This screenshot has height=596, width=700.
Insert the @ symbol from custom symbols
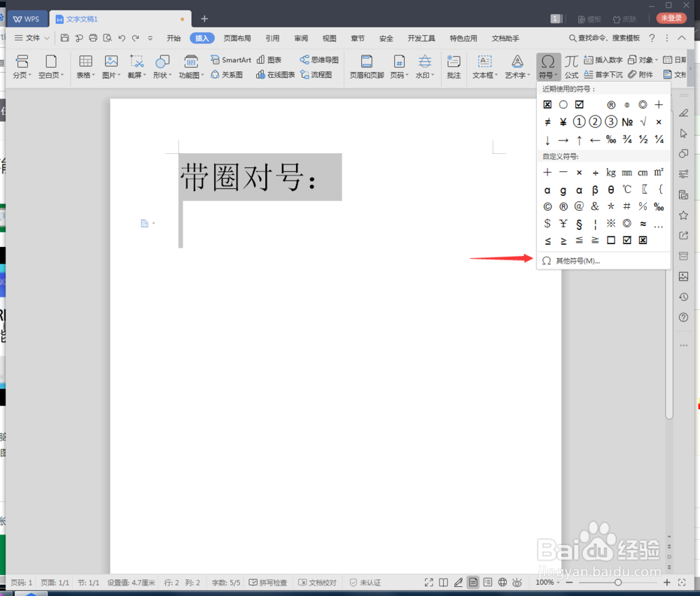[579, 206]
